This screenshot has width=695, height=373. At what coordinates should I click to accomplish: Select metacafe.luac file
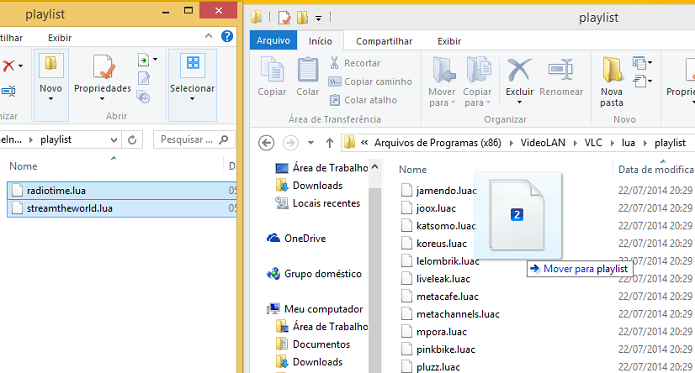(x=440, y=296)
